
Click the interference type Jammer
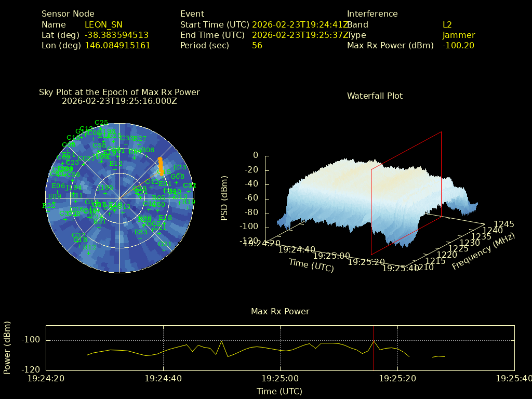click(x=458, y=35)
